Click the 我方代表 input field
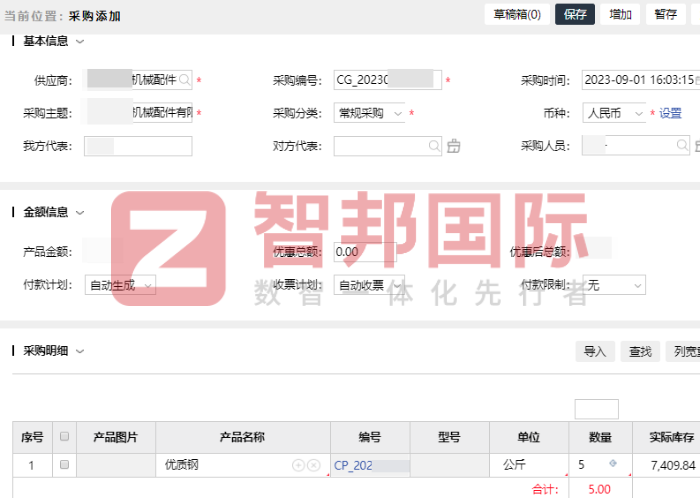This screenshot has width=700, height=498. (x=138, y=146)
